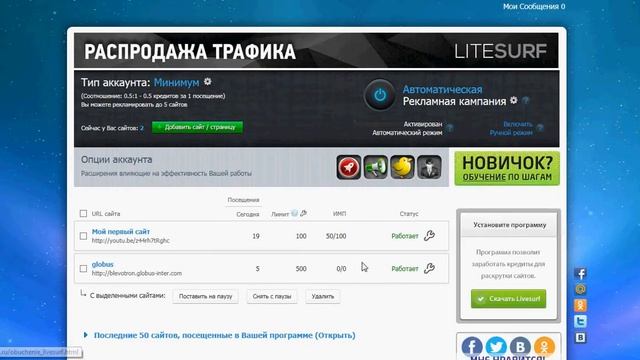Click the Установите программу heading

[509, 225]
